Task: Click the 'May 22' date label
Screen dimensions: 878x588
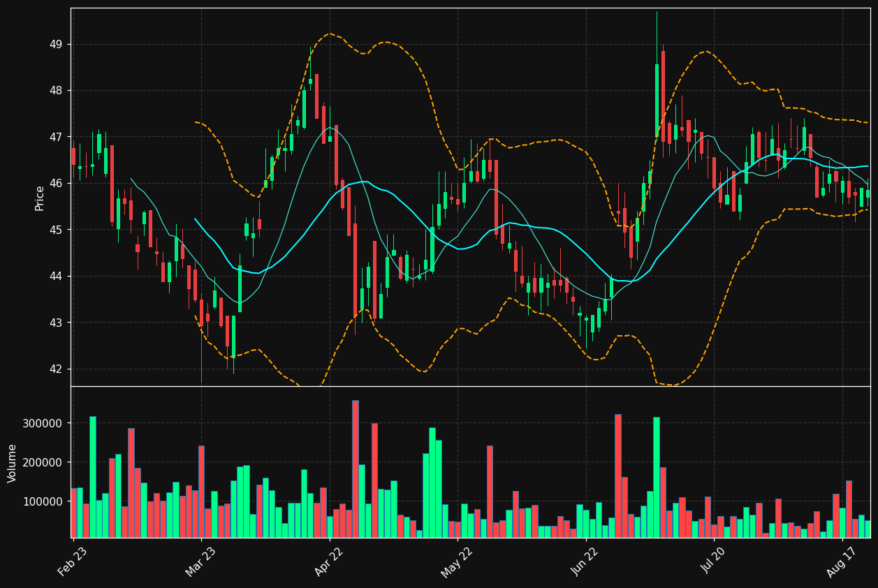Action: [456, 561]
